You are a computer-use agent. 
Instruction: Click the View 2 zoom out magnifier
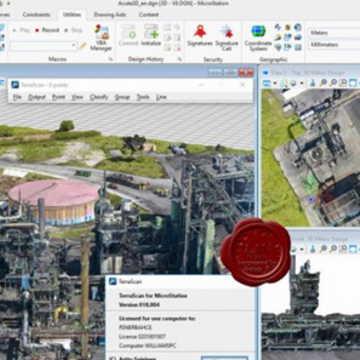(x=333, y=83)
